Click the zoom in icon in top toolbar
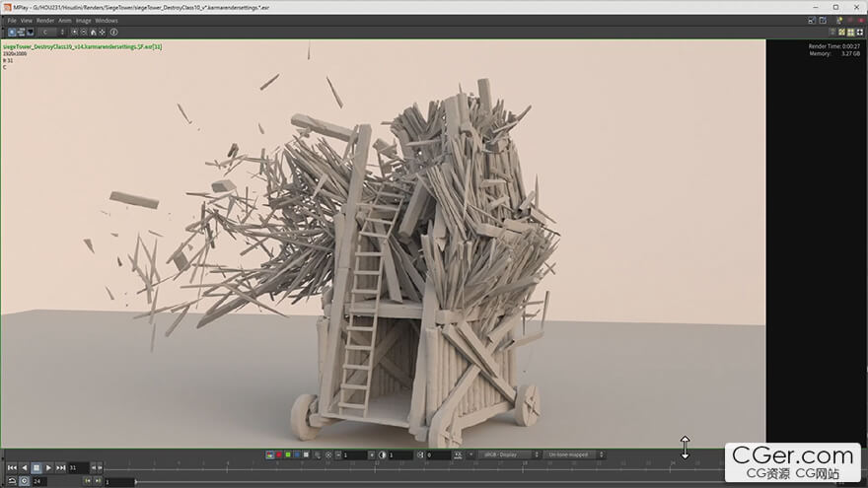Viewport: 868px width, 488px height. pyautogui.click(x=74, y=32)
